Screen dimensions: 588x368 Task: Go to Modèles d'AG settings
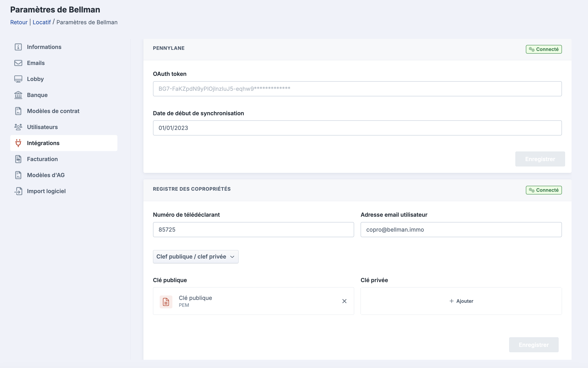tap(64, 175)
